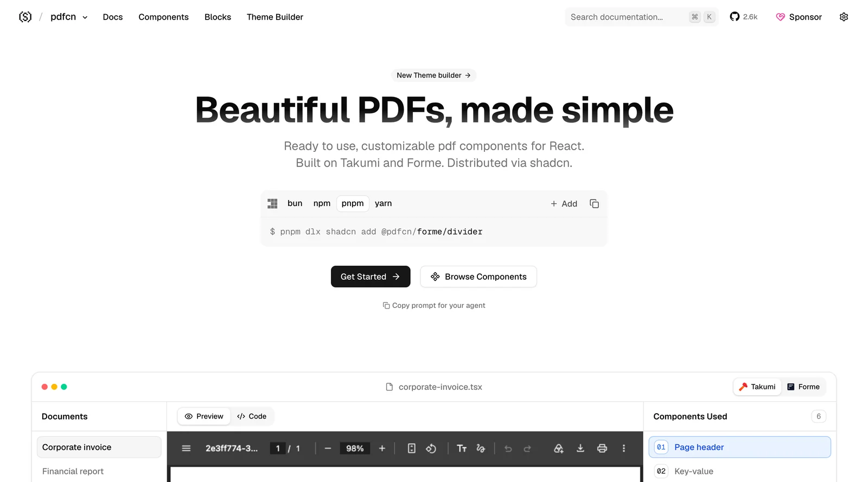
Task: Click Browse Components button
Action: (478, 277)
